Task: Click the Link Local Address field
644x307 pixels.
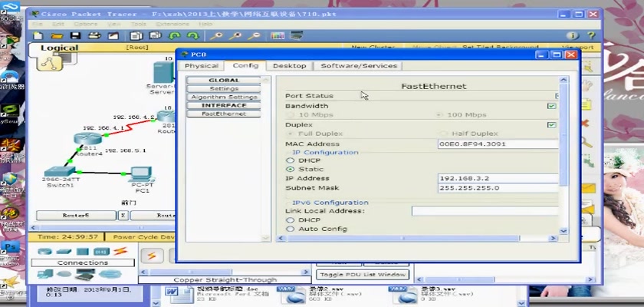Action: tap(485, 211)
